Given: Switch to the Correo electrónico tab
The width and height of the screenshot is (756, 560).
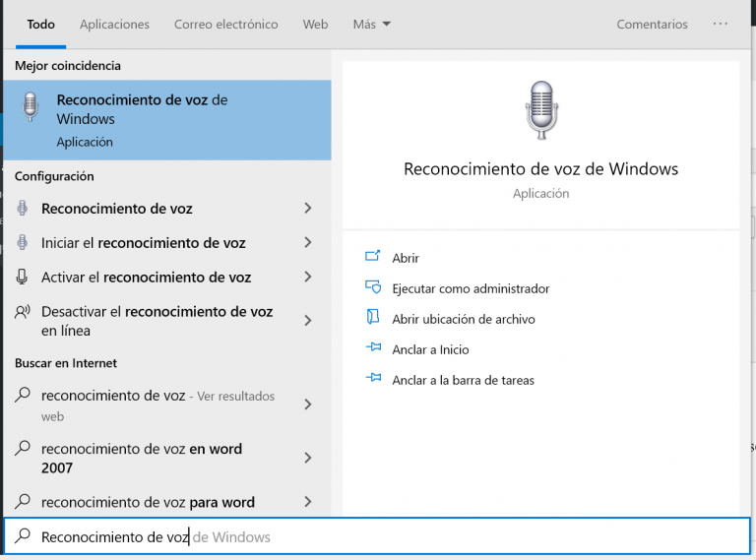Looking at the screenshot, I should tap(225, 24).
